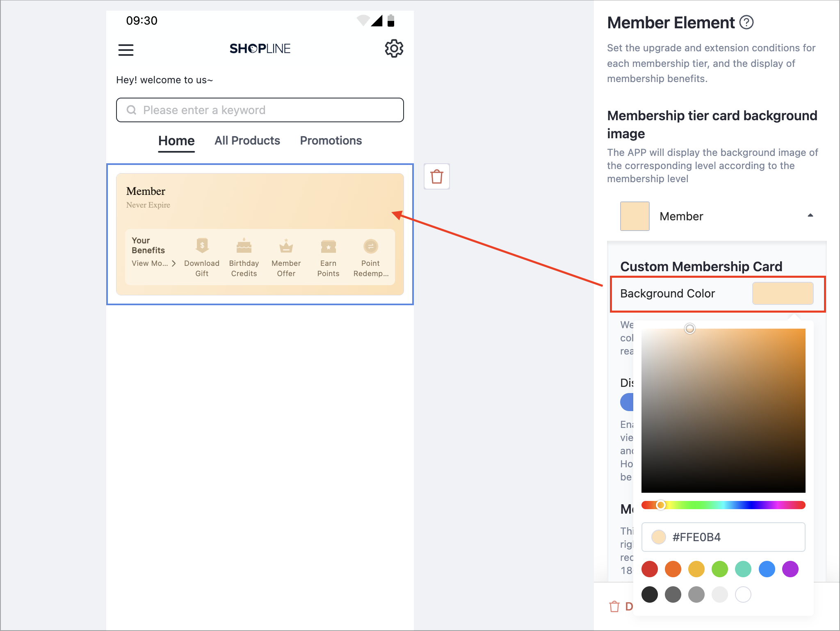Switch to the All Products tab
Image resolution: width=840 pixels, height=631 pixels.
coord(247,140)
